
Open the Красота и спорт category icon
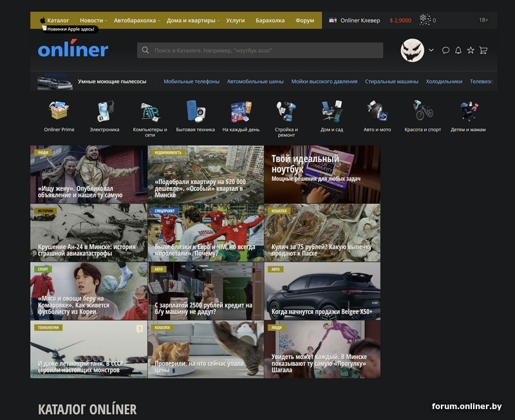(423, 110)
